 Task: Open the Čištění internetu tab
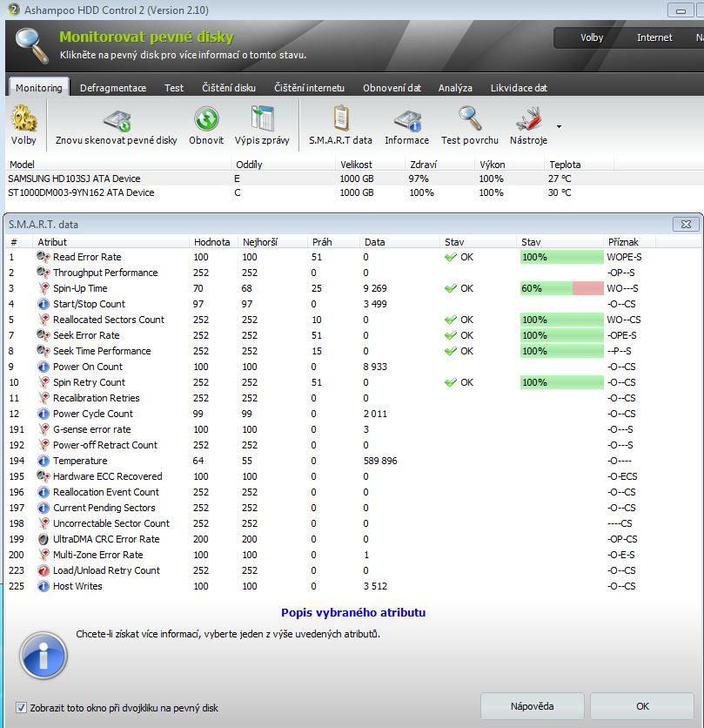click(309, 88)
